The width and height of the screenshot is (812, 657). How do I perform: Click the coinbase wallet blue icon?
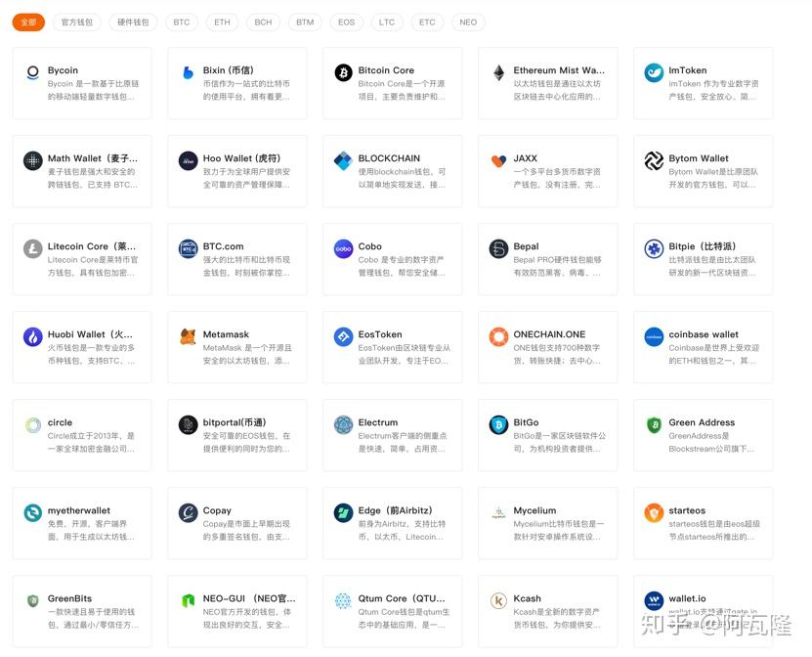tap(654, 336)
